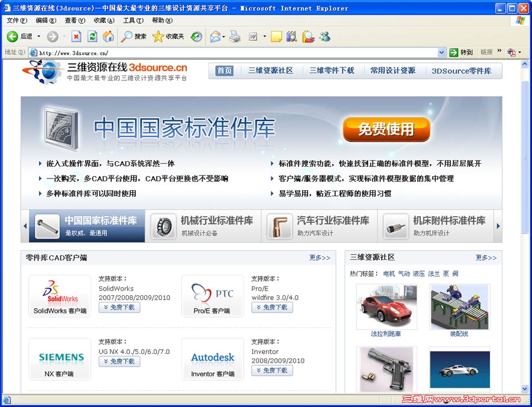Click the 电机 hot tag link
The image size is (532, 407).
tap(389, 273)
